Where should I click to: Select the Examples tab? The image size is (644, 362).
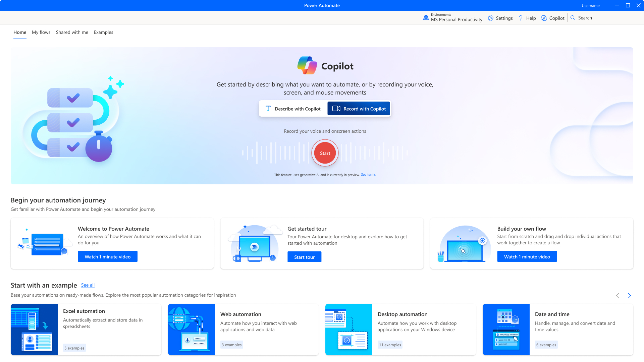pyautogui.click(x=104, y=32)
